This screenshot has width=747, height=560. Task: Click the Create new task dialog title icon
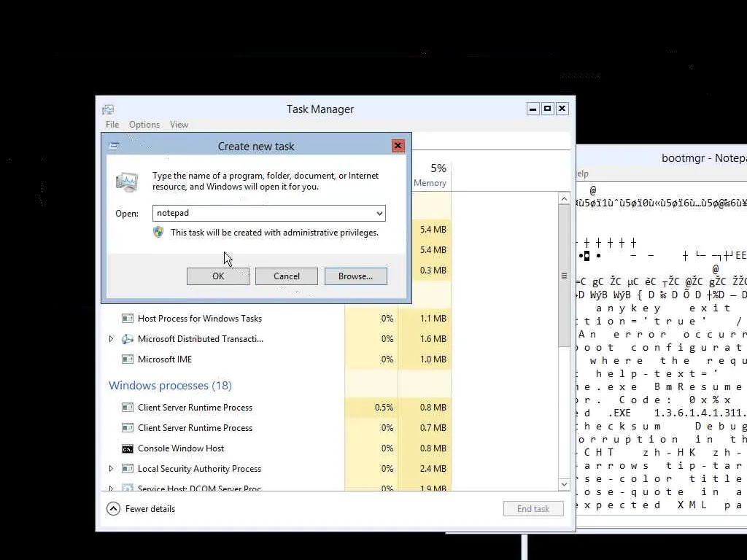[x=114, y=146]
